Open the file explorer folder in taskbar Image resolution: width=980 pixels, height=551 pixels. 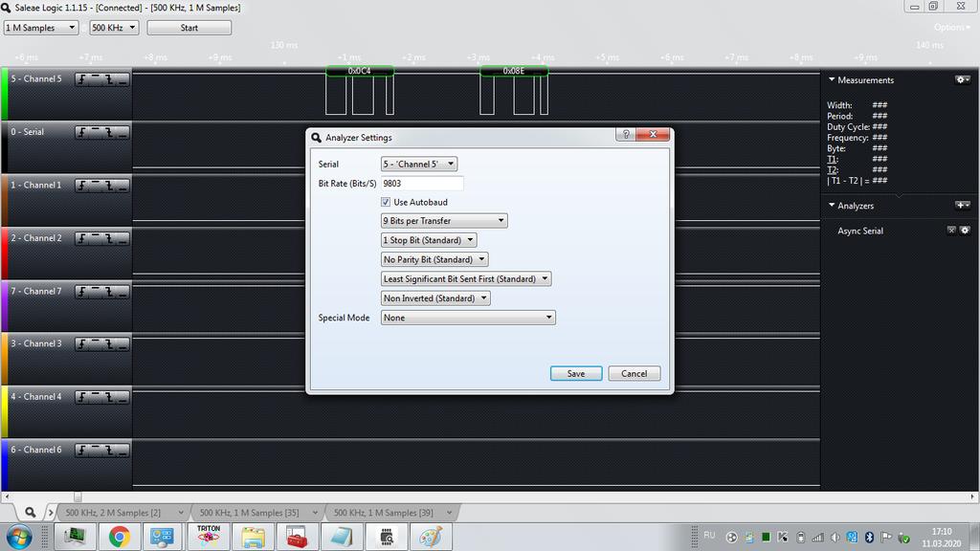coord(253,537)
